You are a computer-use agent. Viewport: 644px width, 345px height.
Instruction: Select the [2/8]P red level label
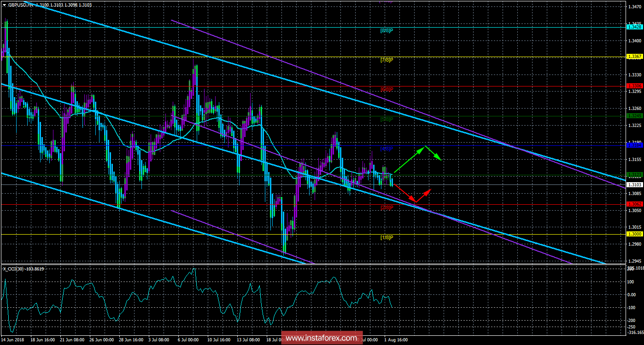point(386,207)
